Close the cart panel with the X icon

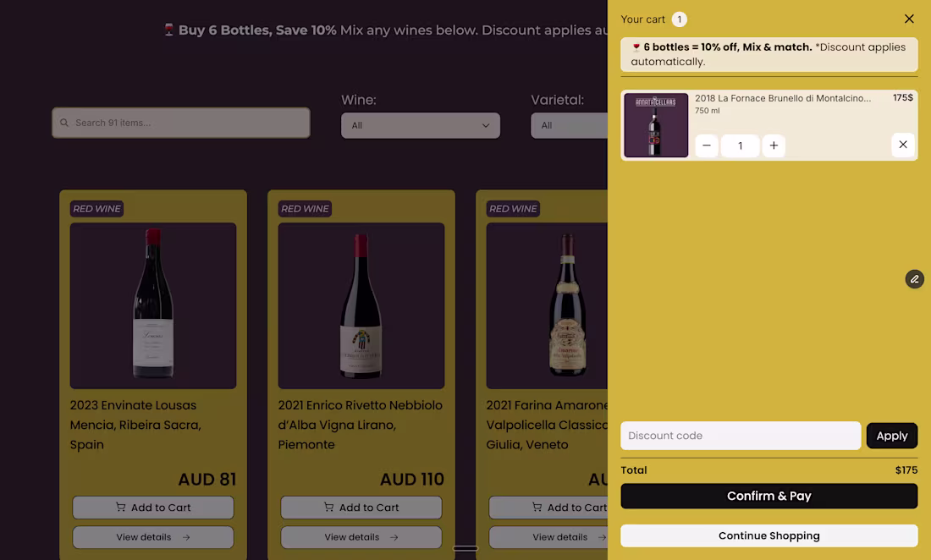909,19
